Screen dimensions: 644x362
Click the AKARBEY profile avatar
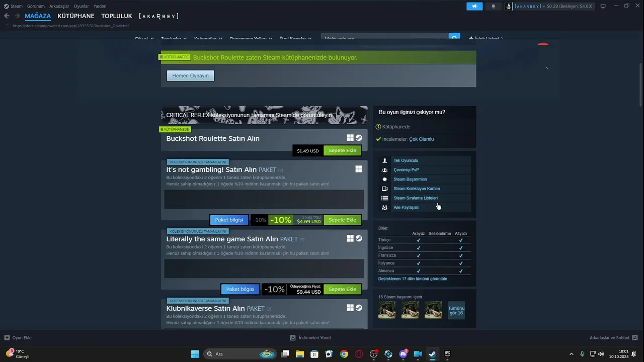click(509, 6)
